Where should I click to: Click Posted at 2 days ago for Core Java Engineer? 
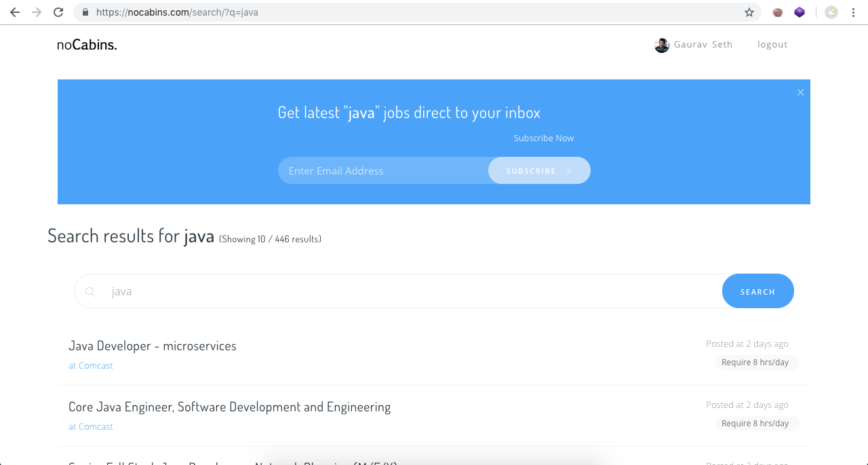coord(747,405)
